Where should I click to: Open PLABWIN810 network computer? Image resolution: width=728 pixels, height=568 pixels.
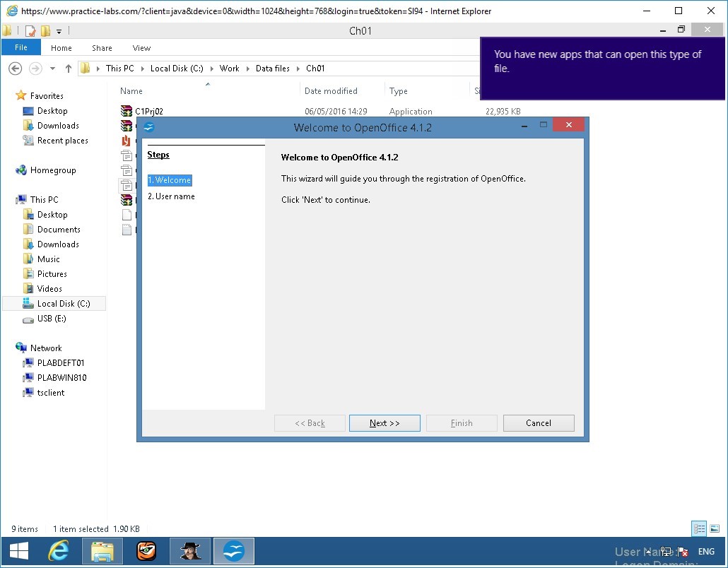point(61,378)
